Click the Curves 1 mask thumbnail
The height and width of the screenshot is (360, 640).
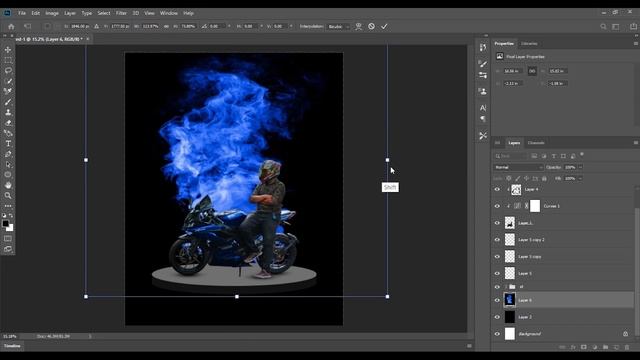(535, 206)
